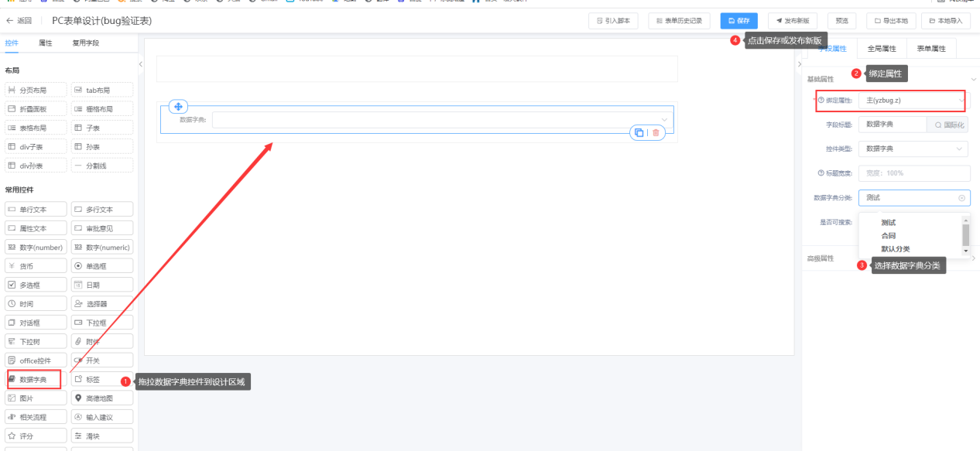Click the 引入脚本 button
The width and height of the screenshot is (980, 451).
tap(614, 21)
